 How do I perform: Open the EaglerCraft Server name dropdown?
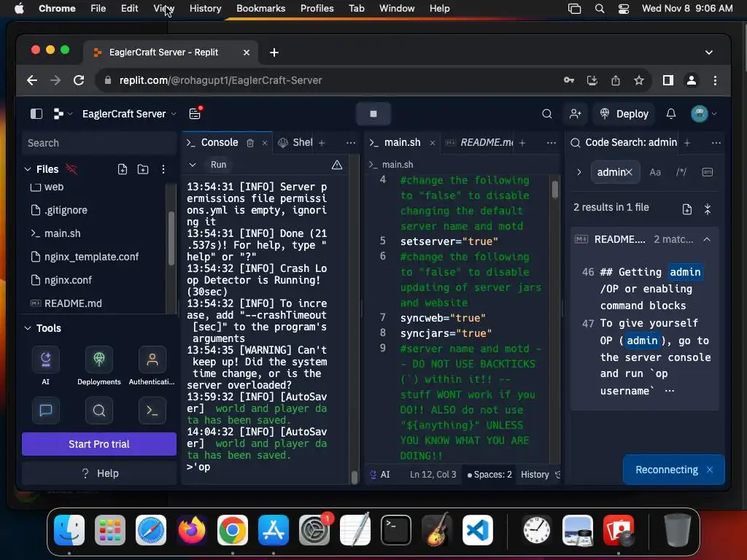click(129, 114)
